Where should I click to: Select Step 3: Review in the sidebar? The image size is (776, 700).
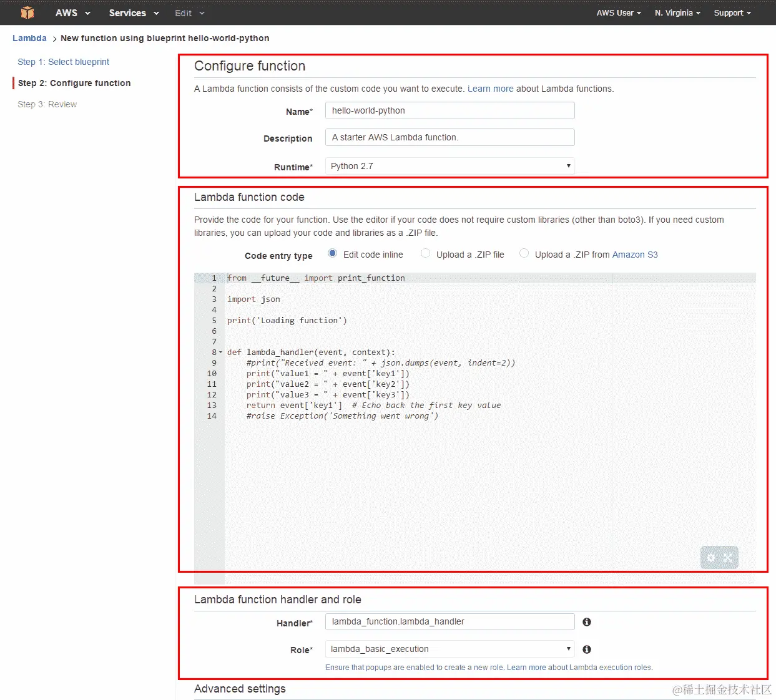click(47, 104)
